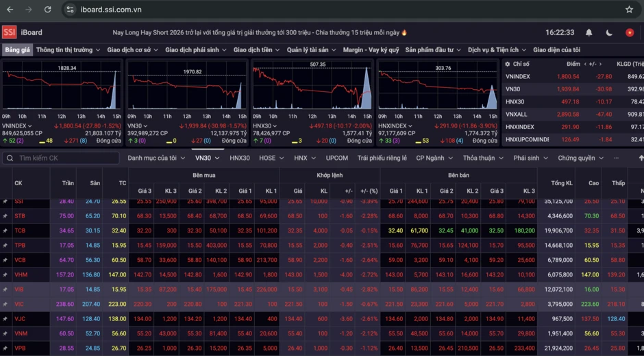Screen dimensions: 644x356
Task: Click the SSI logo icon
Action: 9,32
